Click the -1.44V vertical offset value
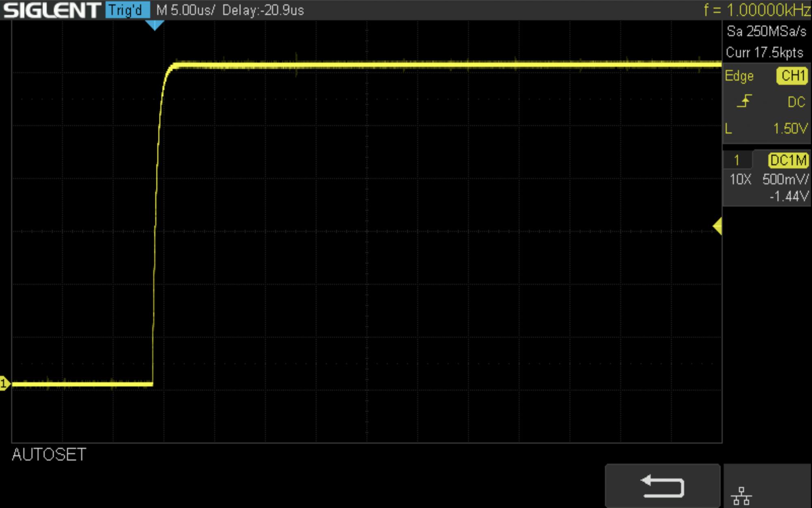 [788, 196]
